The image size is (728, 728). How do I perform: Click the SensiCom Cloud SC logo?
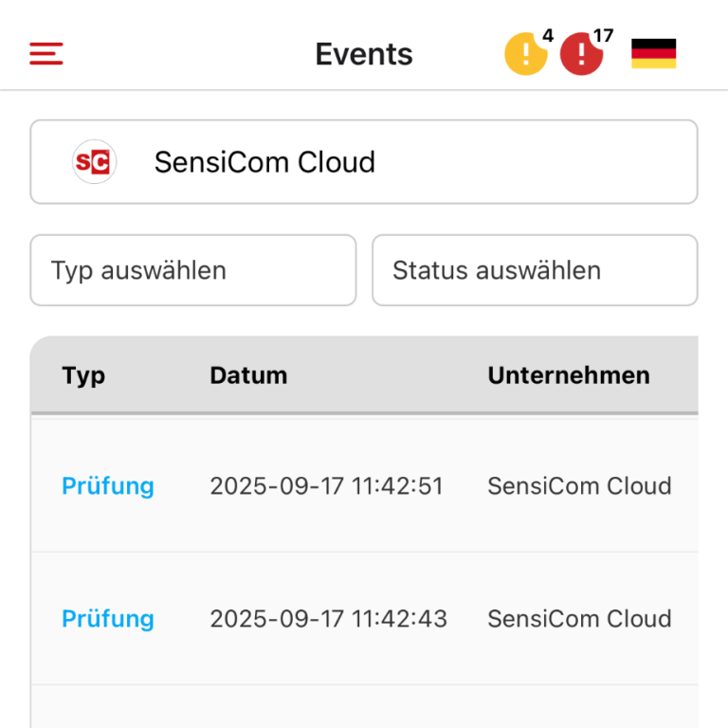pyautogui.click(x=94, y=162)
